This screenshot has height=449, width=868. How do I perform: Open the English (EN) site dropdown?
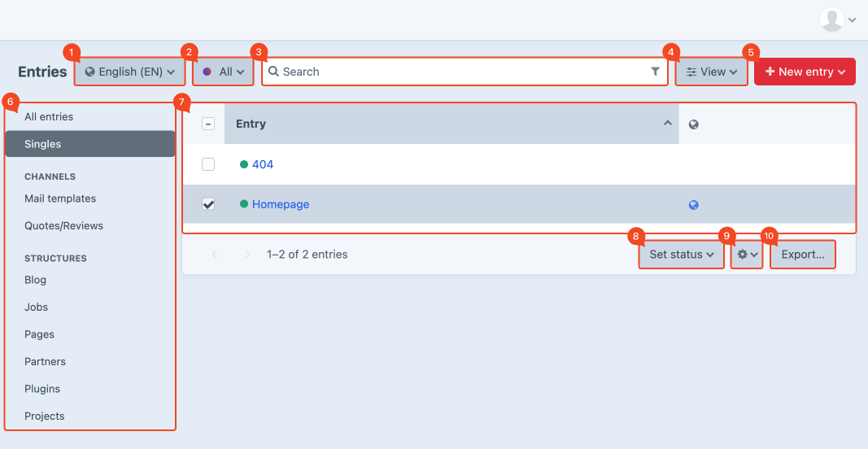130,72
